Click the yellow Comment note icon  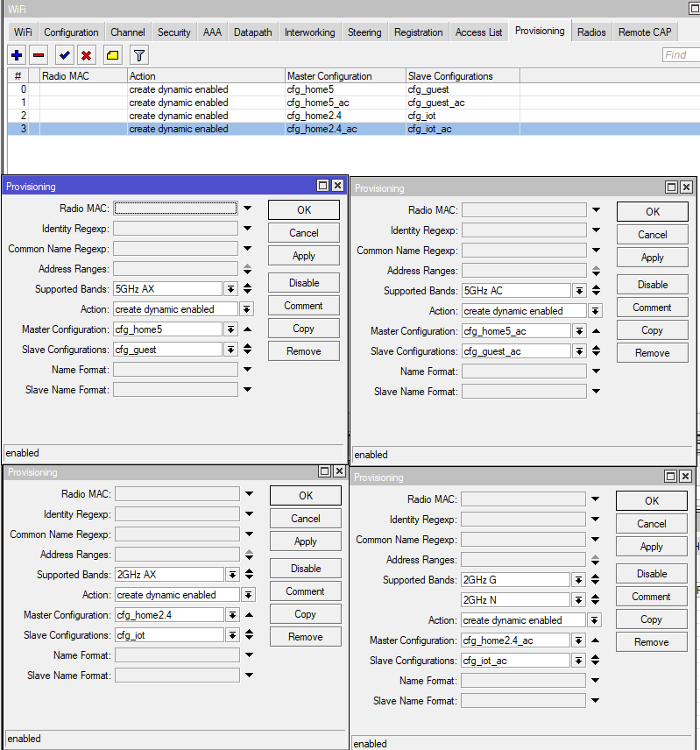point(113,55)
